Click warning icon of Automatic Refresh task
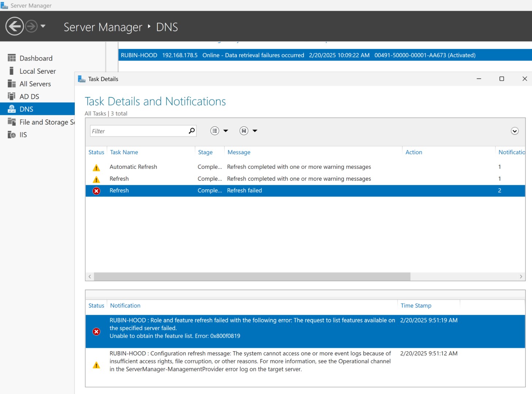The image size is (532, 394). pos(96,167)
